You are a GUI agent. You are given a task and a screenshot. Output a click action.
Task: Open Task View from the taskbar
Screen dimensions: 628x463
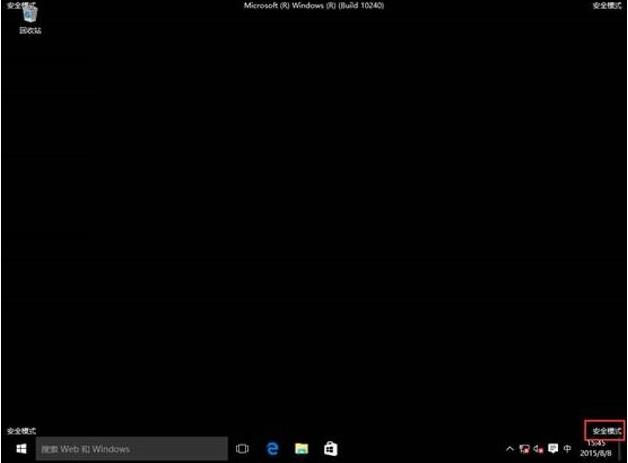[242, 450]
